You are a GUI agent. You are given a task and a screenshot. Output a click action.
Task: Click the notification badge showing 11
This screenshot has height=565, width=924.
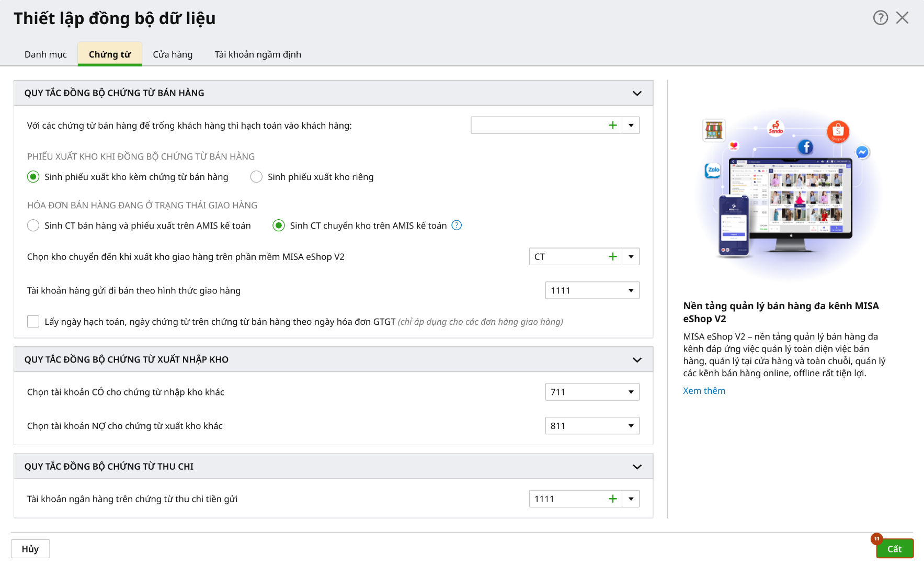pyautogui.click(x=877, y=539)
